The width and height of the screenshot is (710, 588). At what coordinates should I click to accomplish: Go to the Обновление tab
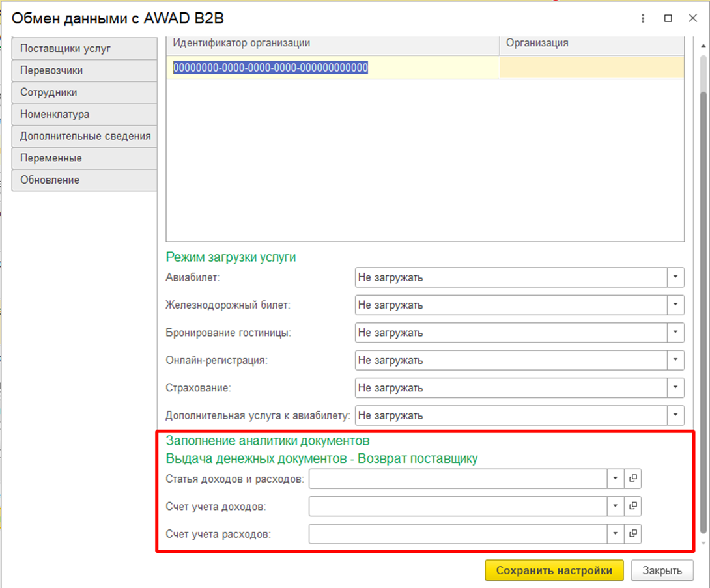(84, 180)
